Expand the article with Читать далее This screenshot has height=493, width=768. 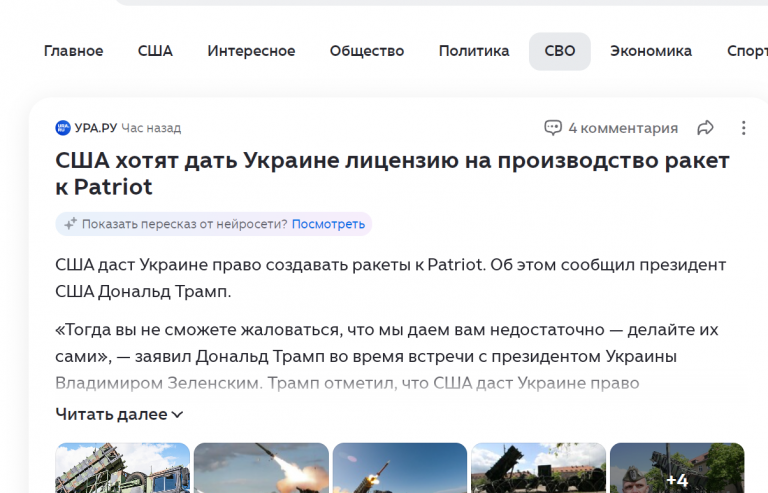(x=111, y=414)
